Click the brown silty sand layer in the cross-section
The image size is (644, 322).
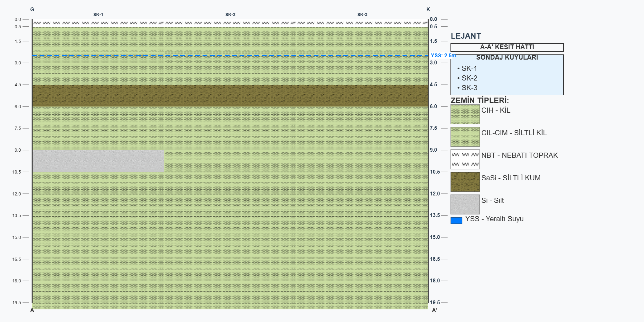tap(230, 96)
